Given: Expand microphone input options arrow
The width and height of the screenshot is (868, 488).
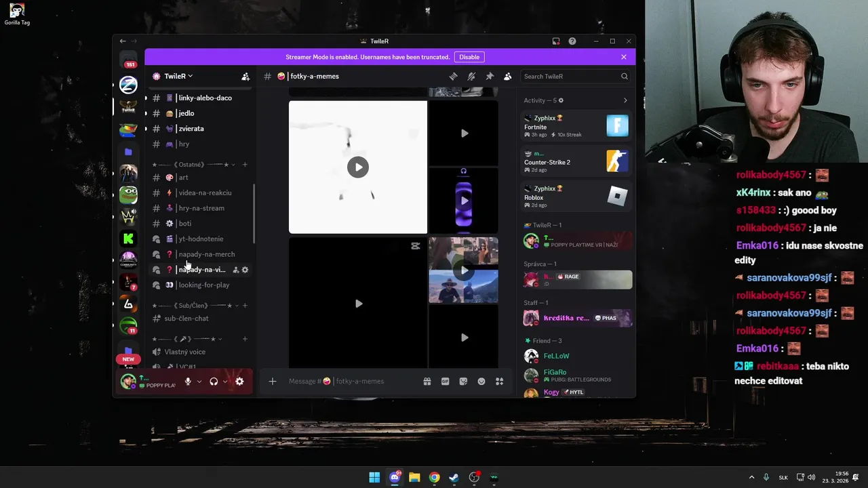Looking at the screenshot, I should click(x=199, y=382).
